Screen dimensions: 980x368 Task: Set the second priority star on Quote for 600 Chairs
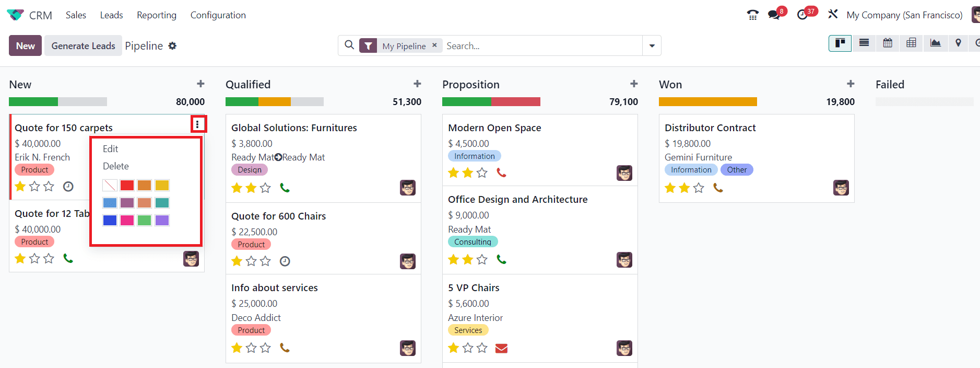point(251,261)
